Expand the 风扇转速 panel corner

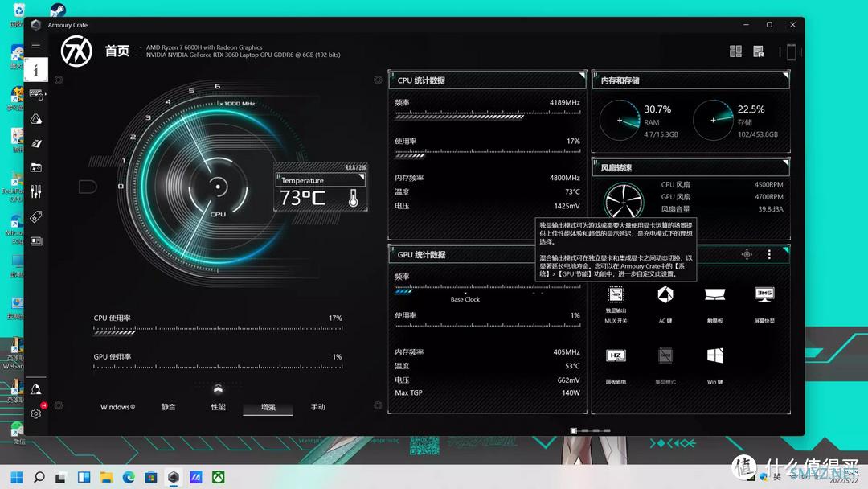(786, 162)
